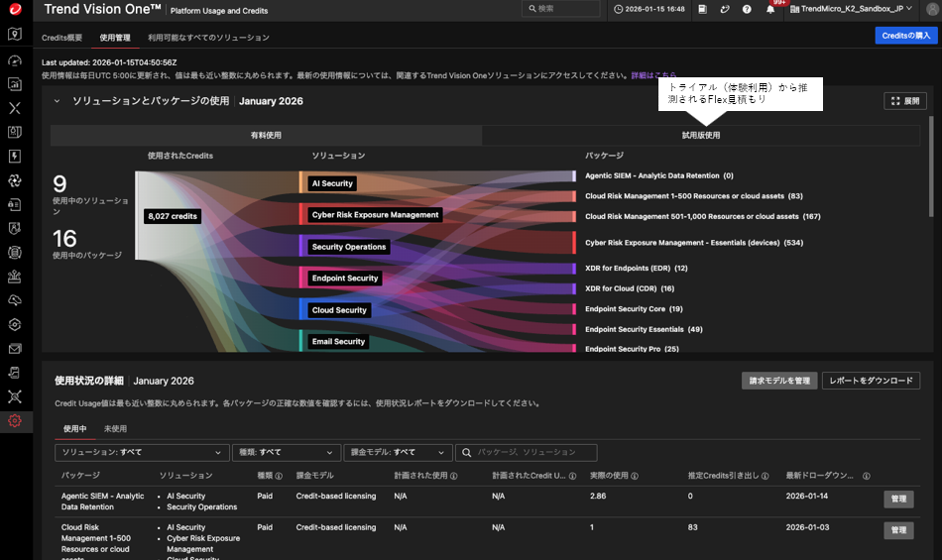Open the hexagon gear sidebar icon
This screenshot has height=560, width=942.
pos(15,325)
